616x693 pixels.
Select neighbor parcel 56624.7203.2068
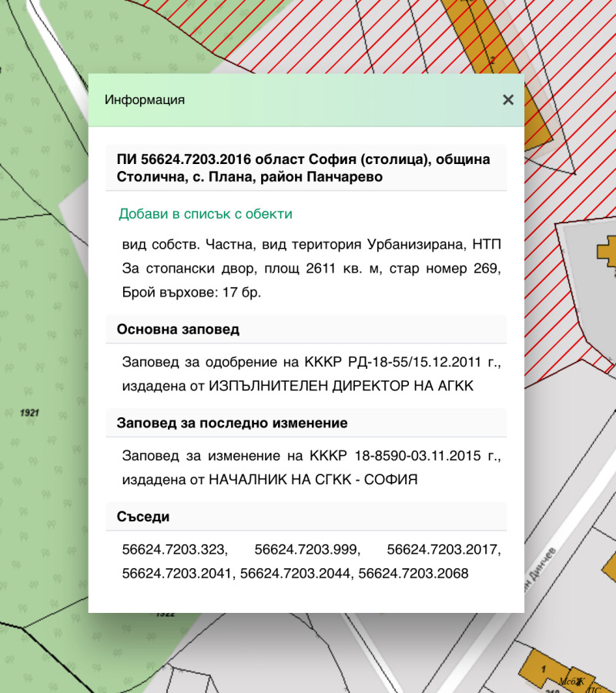click(413, 574)
